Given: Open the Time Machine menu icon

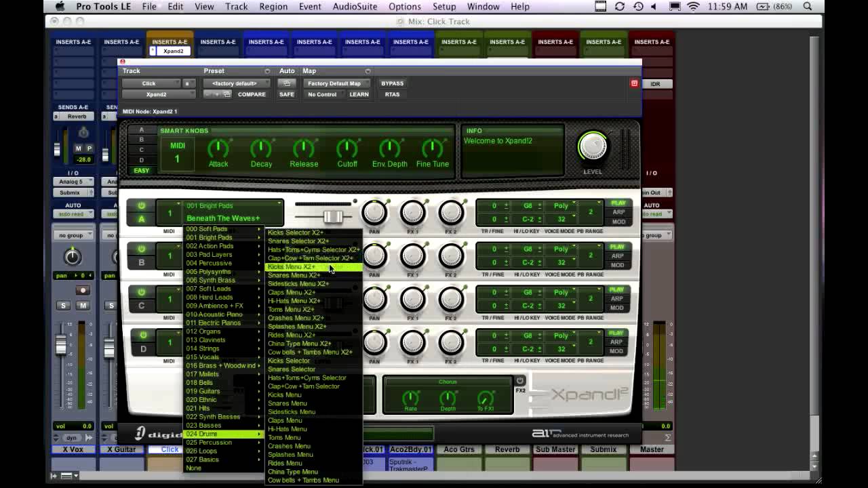Looking at the screenshot, I should 638,7.
